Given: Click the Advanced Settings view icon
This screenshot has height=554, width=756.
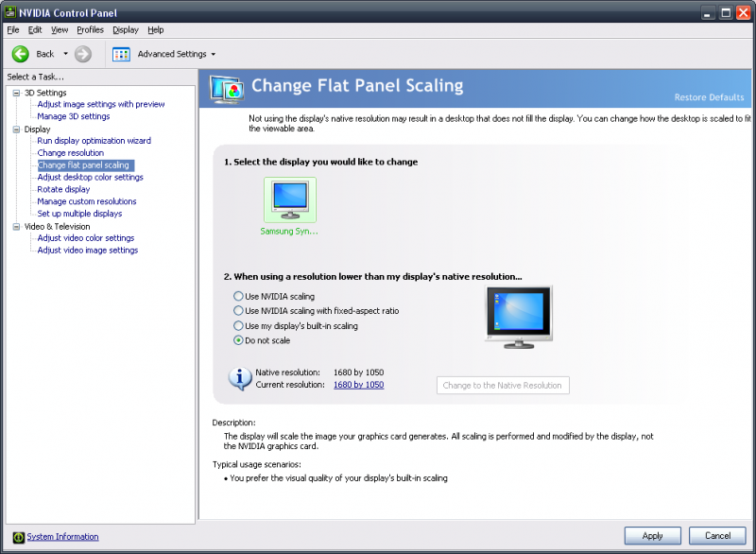Looking at the screenshot, I should click(121, 54).
